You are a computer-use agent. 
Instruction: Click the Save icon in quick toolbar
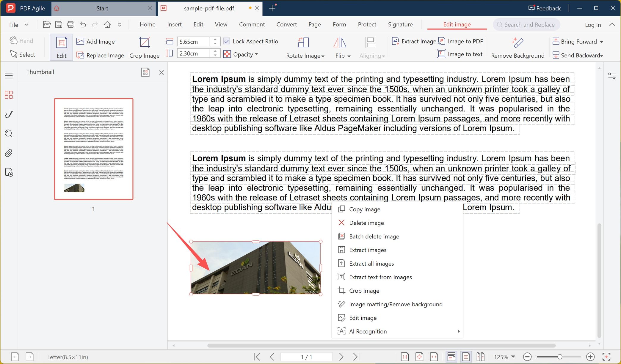59,25
